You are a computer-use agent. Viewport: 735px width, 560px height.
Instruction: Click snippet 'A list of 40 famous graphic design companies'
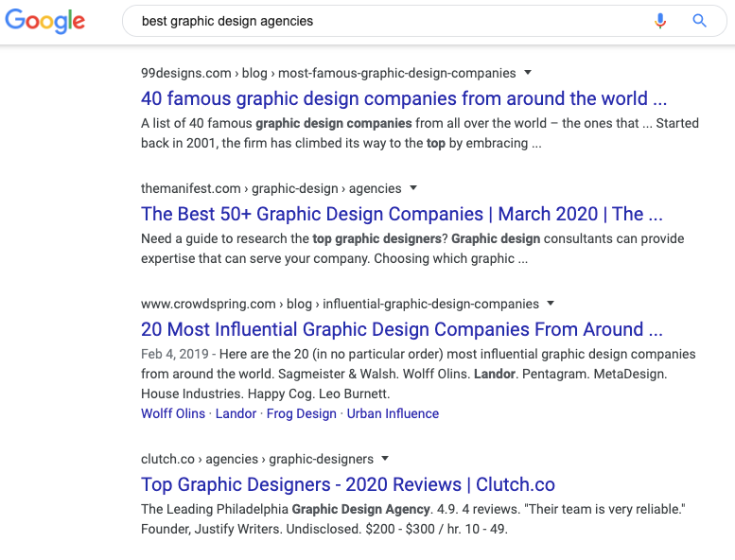[276, 123]
